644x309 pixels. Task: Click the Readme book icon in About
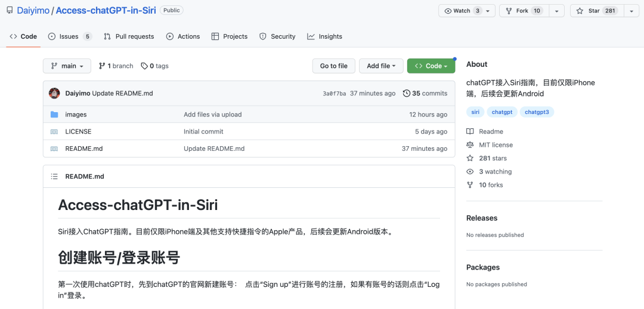[x=470, y=131]
